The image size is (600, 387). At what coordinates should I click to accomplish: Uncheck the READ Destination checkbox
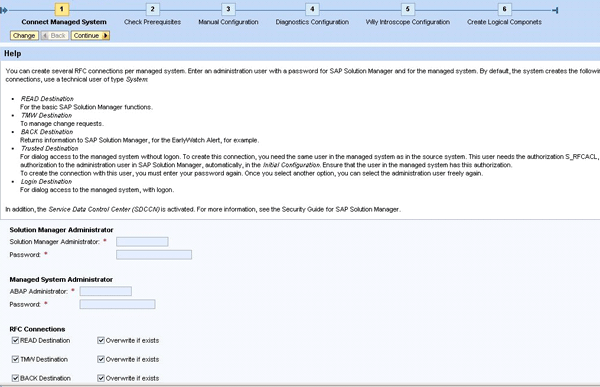click(15, 340)
